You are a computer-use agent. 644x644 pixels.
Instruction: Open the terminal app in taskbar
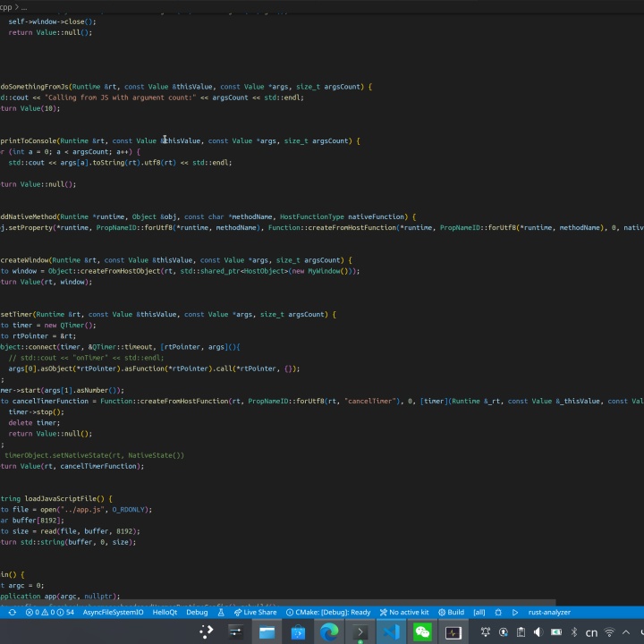tap(360, 631)
